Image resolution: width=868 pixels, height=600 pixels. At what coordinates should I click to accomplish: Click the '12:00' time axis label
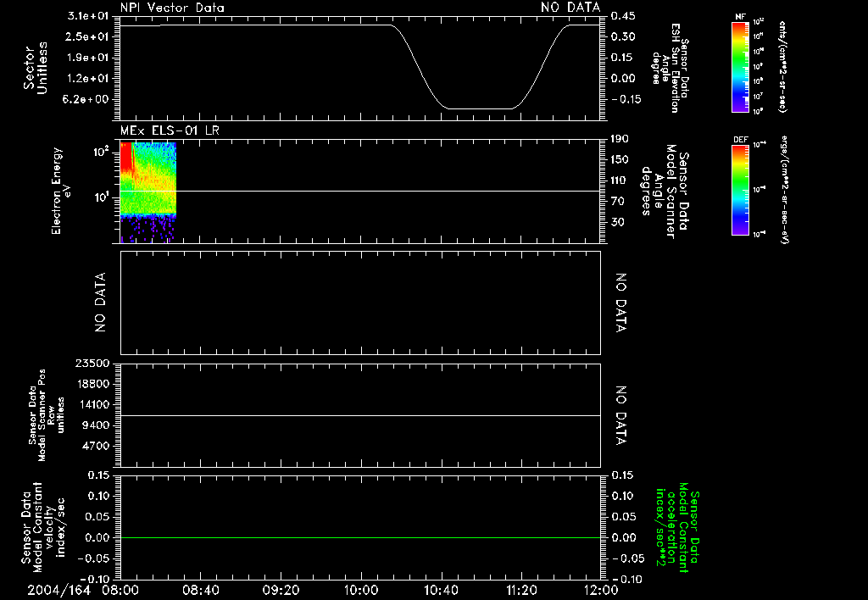(x=601, y=590)
